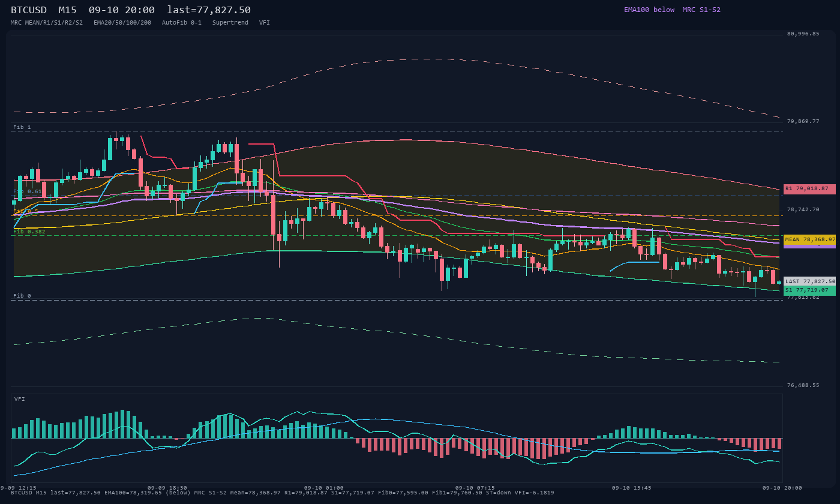Click the S1 77,719.07 price tag
This screenshot has width=840, height=504.
click(x=809, y=290)
